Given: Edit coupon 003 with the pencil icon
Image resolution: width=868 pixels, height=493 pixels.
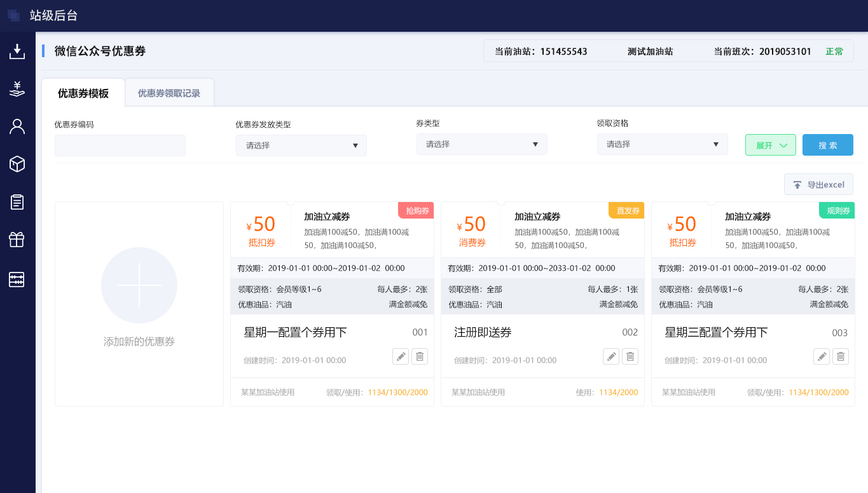Looking at the screenshot, I should [x=822, y=356].
